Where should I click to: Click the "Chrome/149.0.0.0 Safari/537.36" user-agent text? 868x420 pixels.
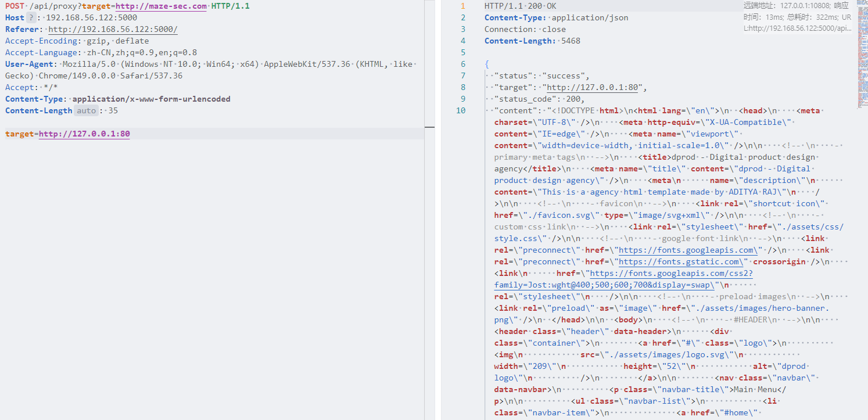(110, 76)
